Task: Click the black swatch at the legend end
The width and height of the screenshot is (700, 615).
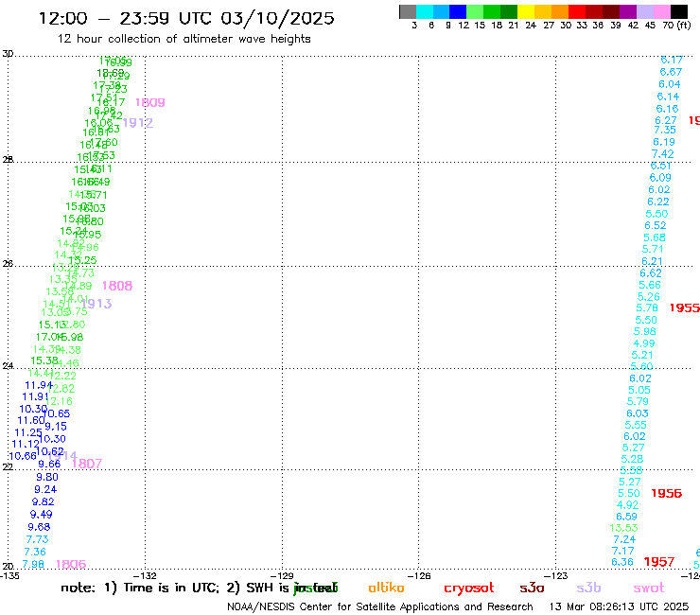Action: click(679, 11)
